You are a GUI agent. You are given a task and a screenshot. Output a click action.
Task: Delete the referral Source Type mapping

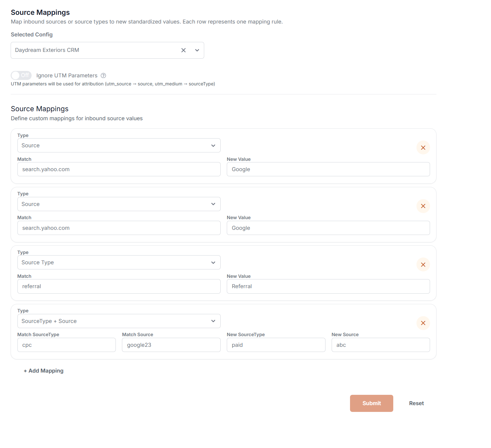click(x=423, y=265)
